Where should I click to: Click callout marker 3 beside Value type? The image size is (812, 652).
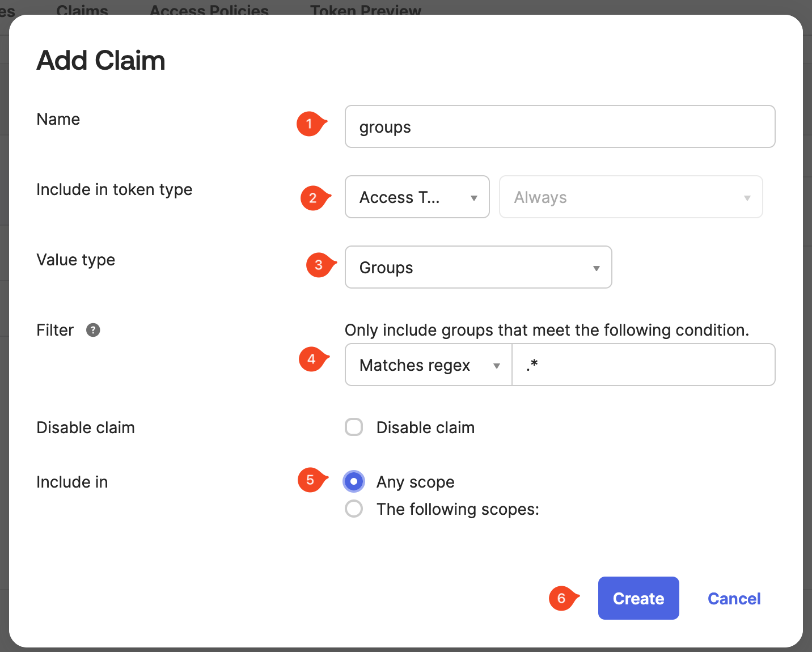click(x=318, y=265)
